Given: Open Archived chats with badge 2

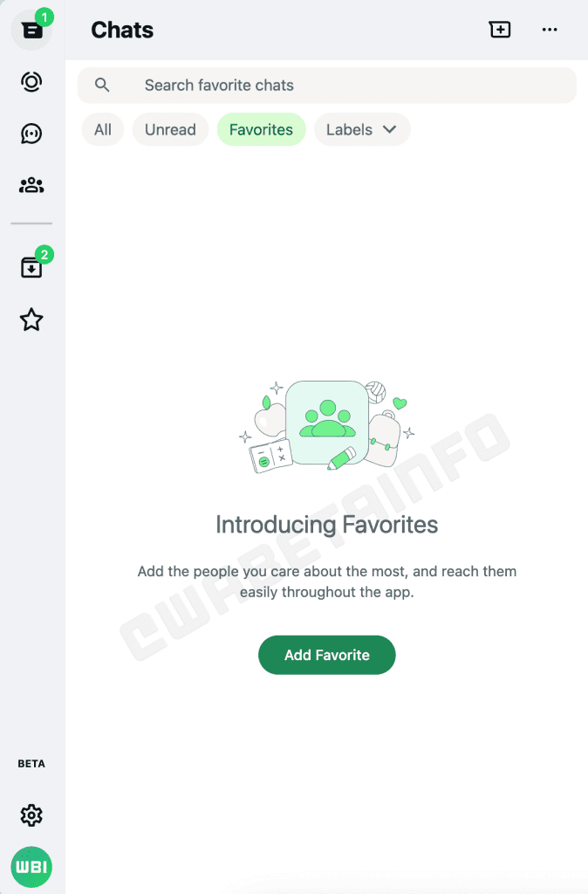Looking at the screenshot, I should pyautogui.click(x=32, y=266).
